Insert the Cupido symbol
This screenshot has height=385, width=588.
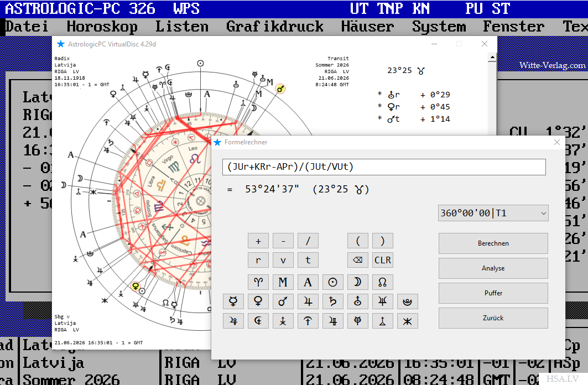[x=233, y=321]
